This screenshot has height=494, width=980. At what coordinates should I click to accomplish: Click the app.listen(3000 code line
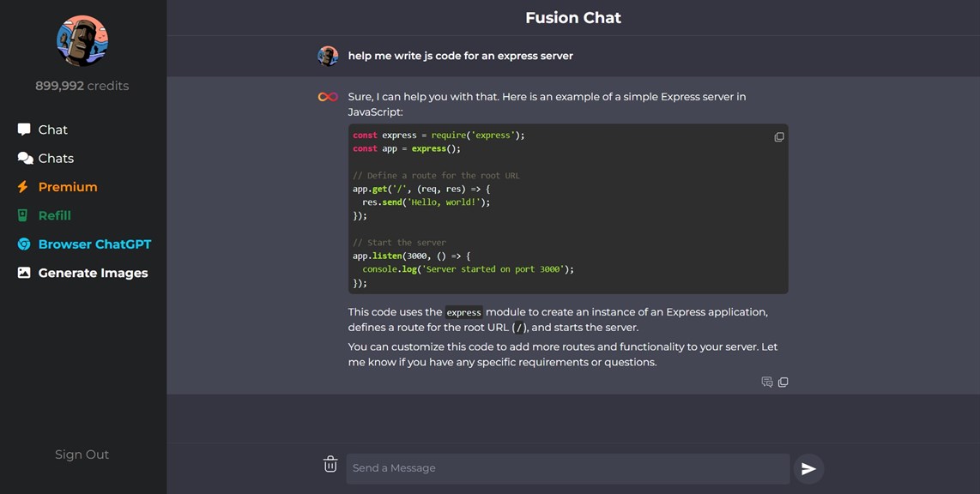pyautogui.click(x=412, y=256)
